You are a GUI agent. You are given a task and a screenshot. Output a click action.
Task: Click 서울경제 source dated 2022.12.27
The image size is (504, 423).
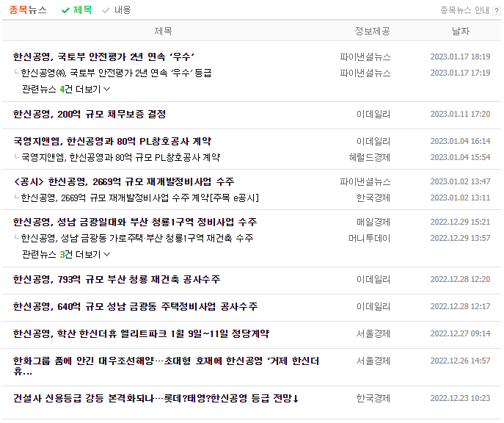coord(373,333)
